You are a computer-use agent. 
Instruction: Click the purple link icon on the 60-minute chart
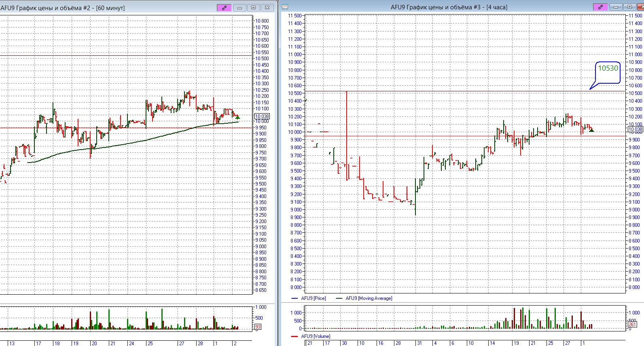[x=224, y=8]
